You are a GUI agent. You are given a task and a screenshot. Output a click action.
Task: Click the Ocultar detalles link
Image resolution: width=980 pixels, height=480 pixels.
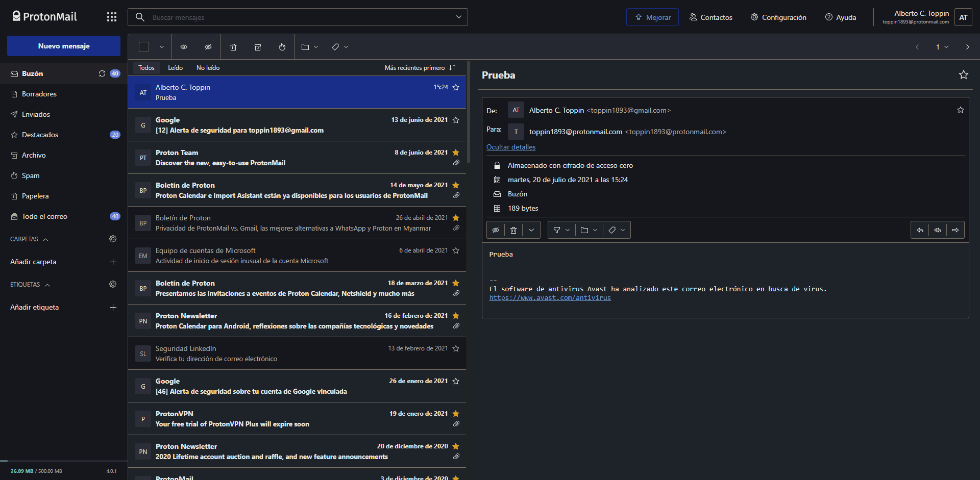point(511,147)
